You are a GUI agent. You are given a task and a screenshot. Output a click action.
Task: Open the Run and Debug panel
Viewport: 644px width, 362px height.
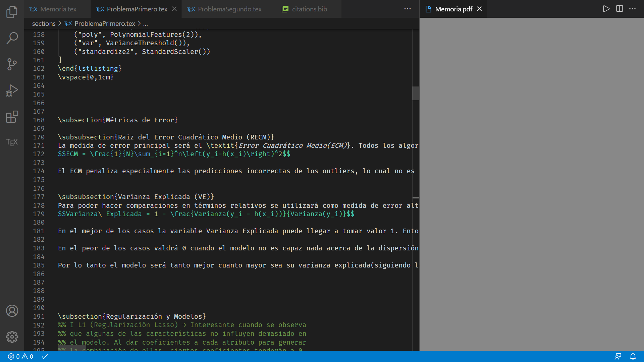(x=12, y=90)
